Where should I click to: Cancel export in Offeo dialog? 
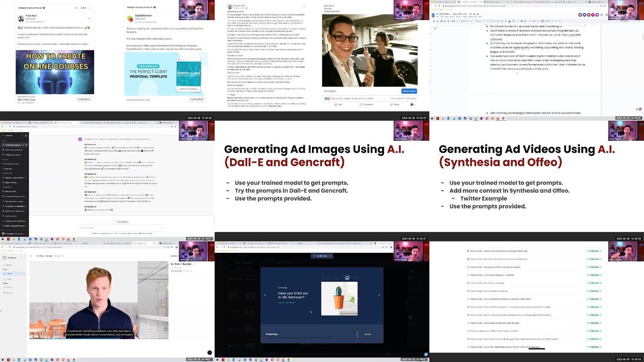point(367,334)
